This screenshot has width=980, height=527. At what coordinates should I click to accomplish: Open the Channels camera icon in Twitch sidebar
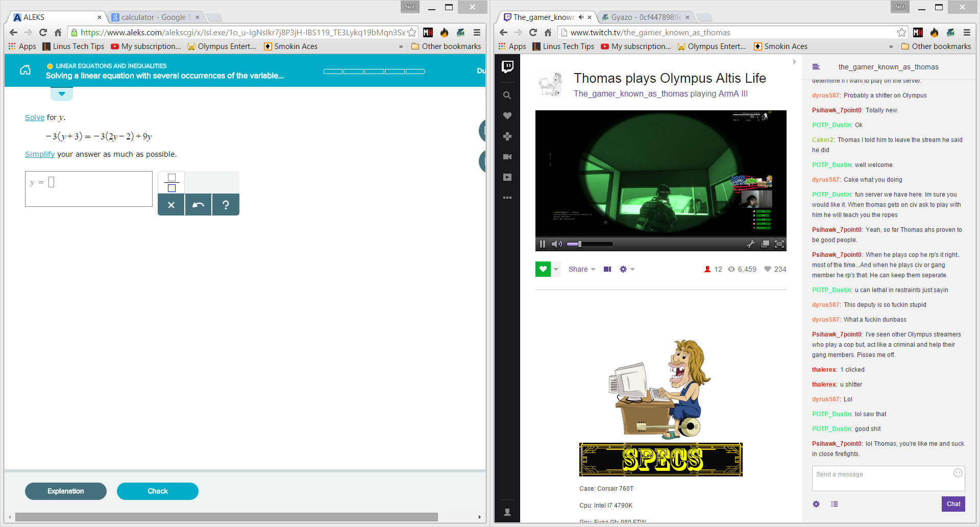tap(507, 157)
